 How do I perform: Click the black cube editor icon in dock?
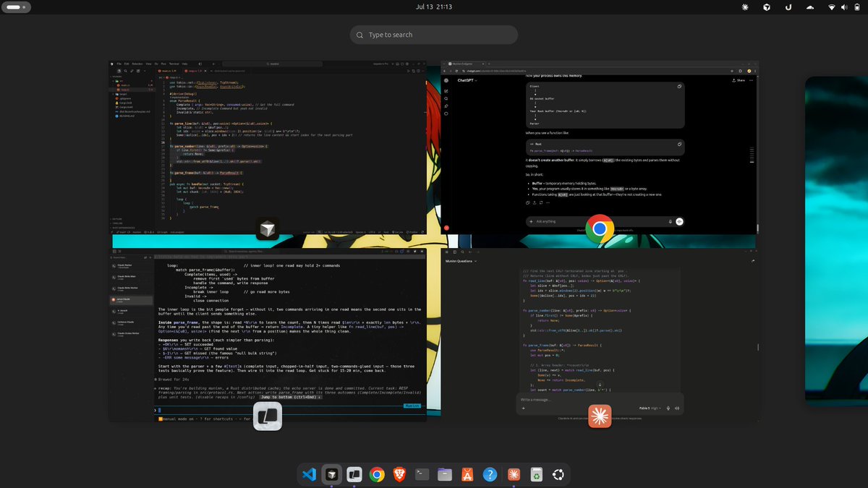click(331, 475)
